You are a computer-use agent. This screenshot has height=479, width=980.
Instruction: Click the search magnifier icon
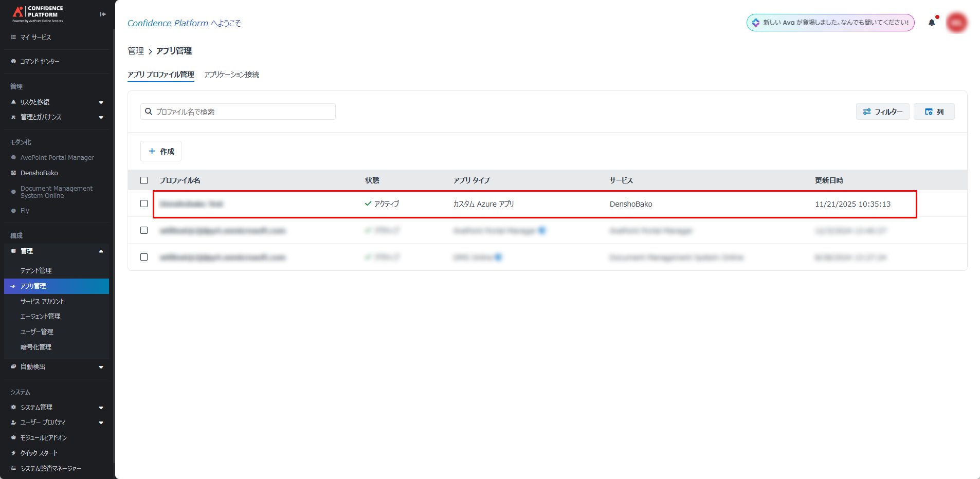pos(149,112)
